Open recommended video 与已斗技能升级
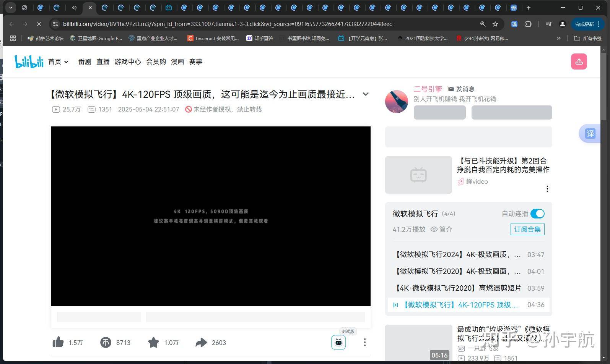The width and height of the screenshot is (610, 364). pos(503,165)
